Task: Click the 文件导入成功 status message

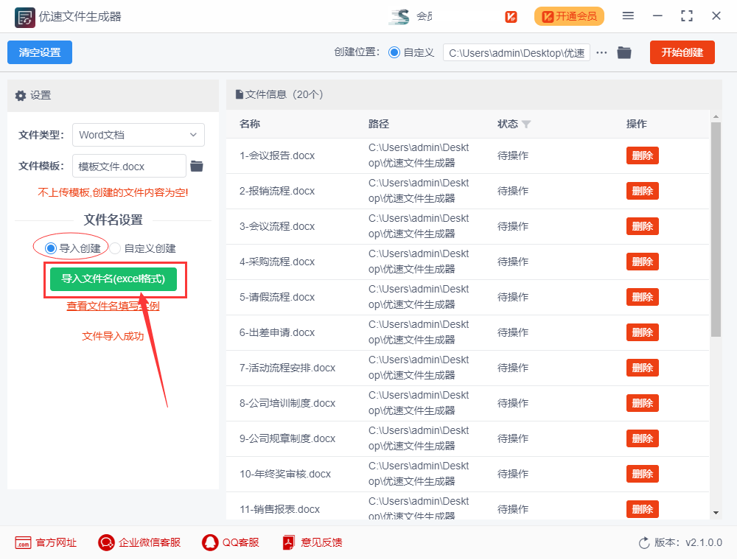Action: 113,336
